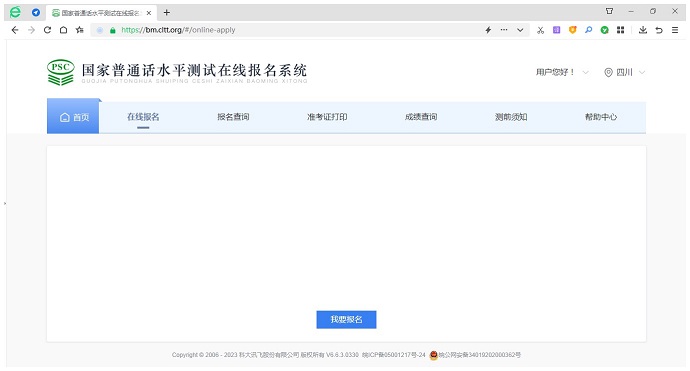
Task: Open the 成绩查询 nav item
Action: pos(421,117)
